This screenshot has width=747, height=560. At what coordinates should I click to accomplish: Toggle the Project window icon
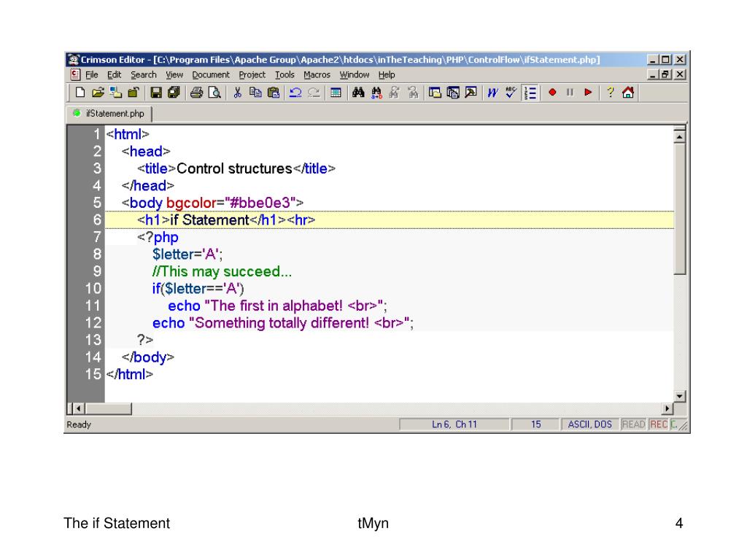(452, 93)
